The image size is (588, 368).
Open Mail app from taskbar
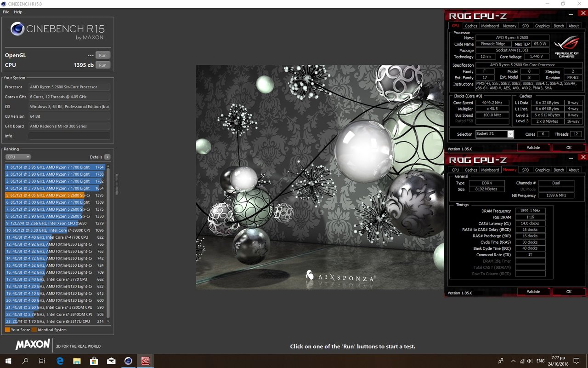tap(111, 361)
